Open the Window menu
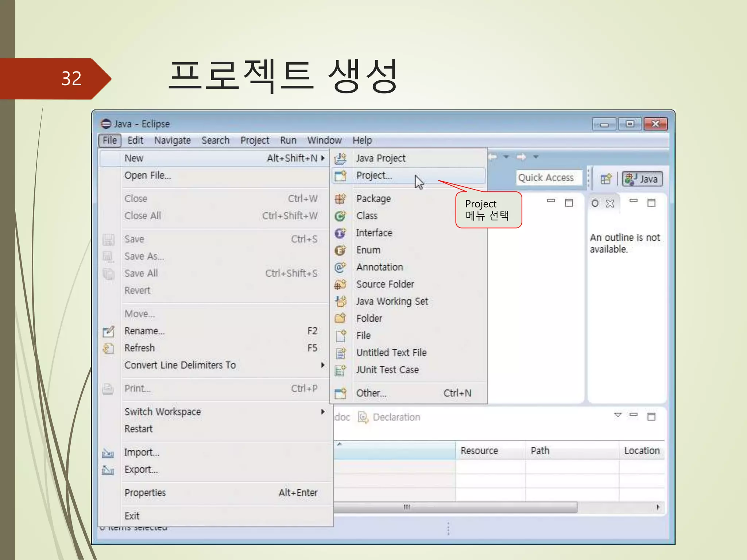747x560 pixels. coord(325,140)
